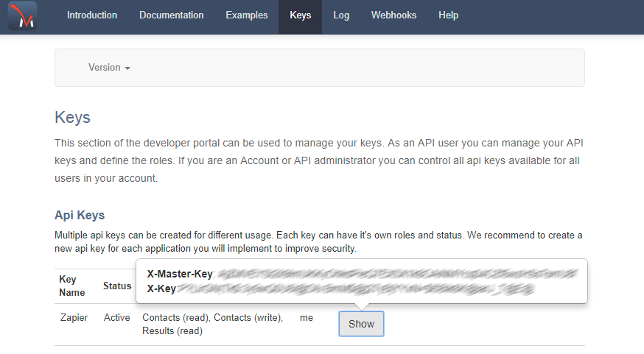The image size is (644, 354).
Task: Select the Zapier key name cell
Action: click(x=74, y=318)
